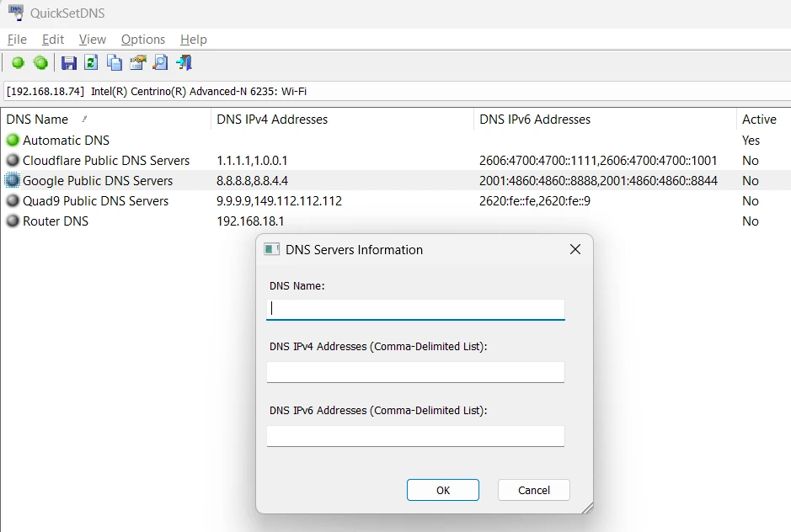
Task: Click the Yes value in the Active column
Action: 751,141
